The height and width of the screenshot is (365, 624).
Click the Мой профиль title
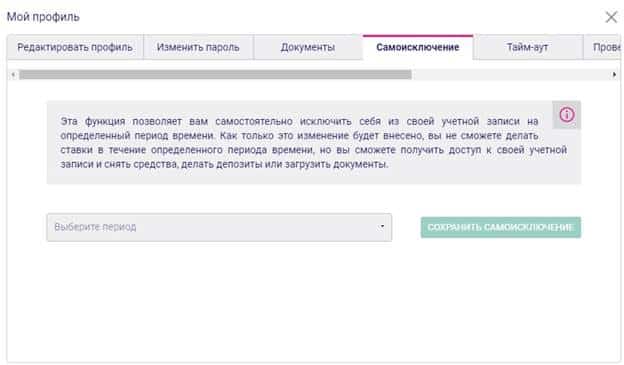(x=43, y=17)
